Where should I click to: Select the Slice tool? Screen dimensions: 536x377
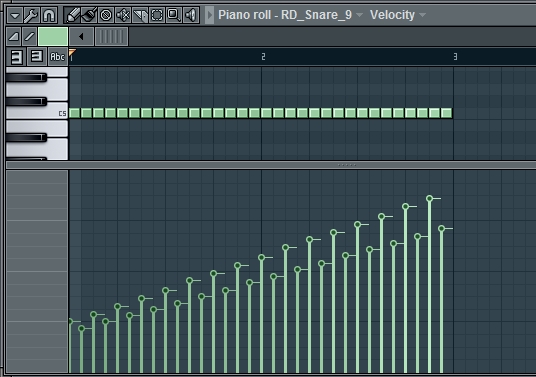pos(140,15)
